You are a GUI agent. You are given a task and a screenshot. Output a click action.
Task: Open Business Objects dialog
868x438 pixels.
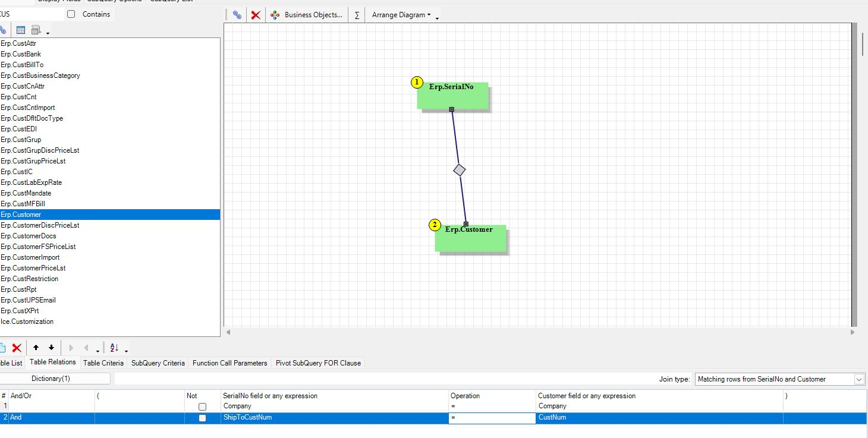tap(307, 15)
